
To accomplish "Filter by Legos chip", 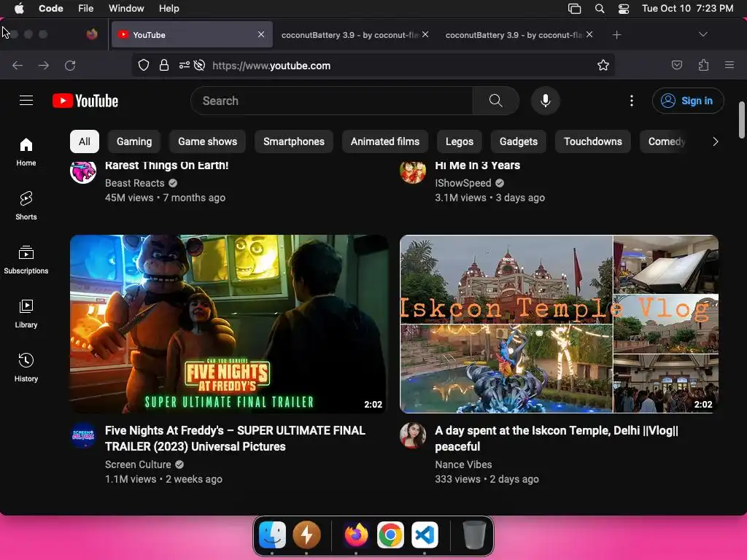I will click(460, 141).
